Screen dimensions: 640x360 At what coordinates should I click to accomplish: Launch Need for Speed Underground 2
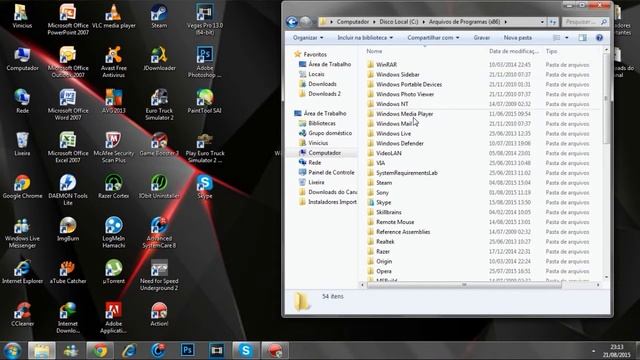pos(159,275)
